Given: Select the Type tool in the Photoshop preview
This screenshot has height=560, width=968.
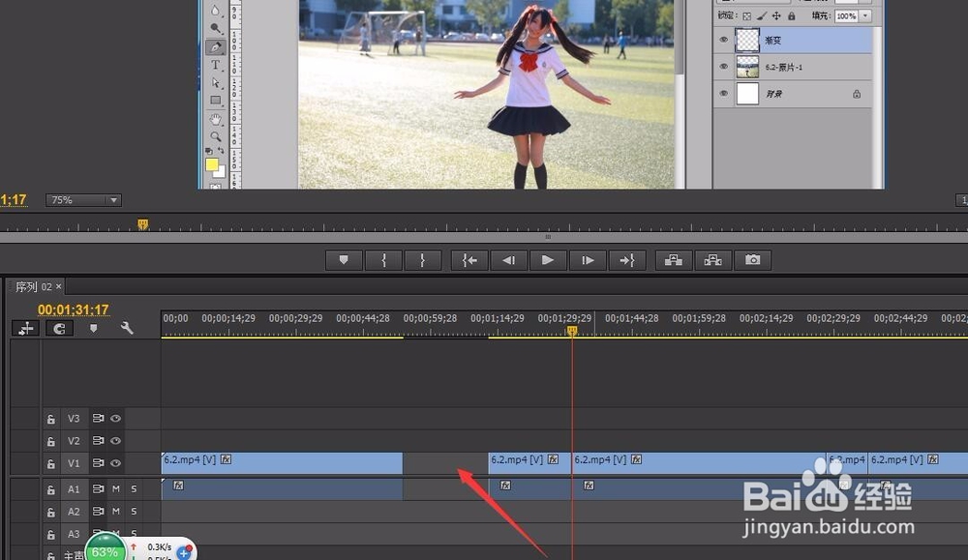Looking at the screenshot, I should pos(215,65).
